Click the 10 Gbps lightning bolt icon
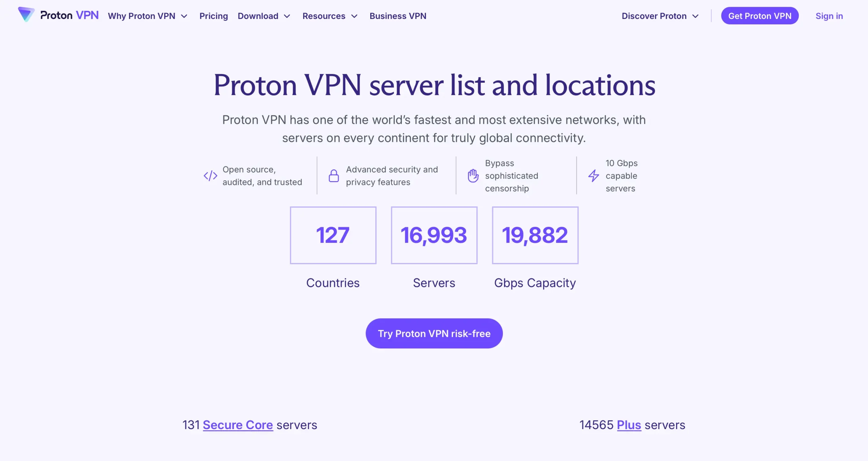This screenshot has width=868, height=461. tap(593, 175)
